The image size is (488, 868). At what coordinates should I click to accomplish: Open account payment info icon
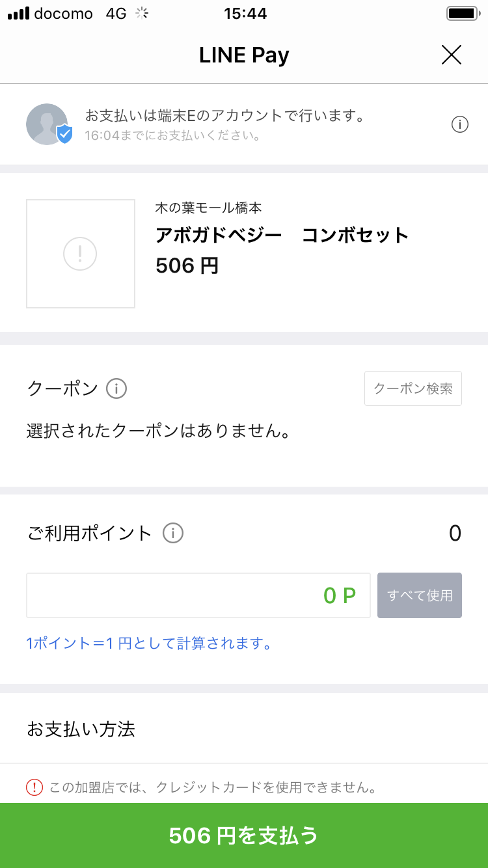pos(460,124)
